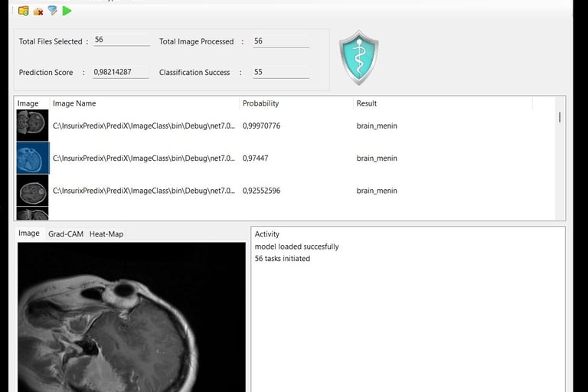Screen dimensions: 588x392
Task: Click brain_menin result in row 0,99970776
Action: click(377, 126)
